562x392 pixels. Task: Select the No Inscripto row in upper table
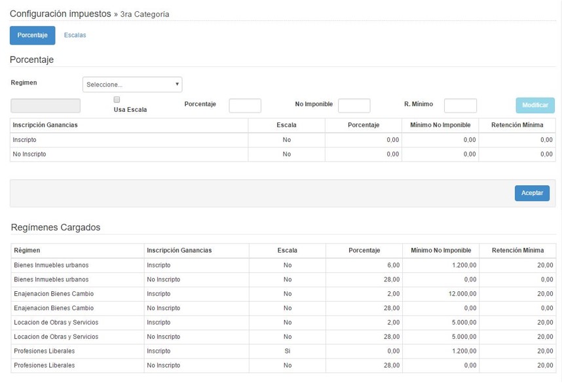[129, 154]
